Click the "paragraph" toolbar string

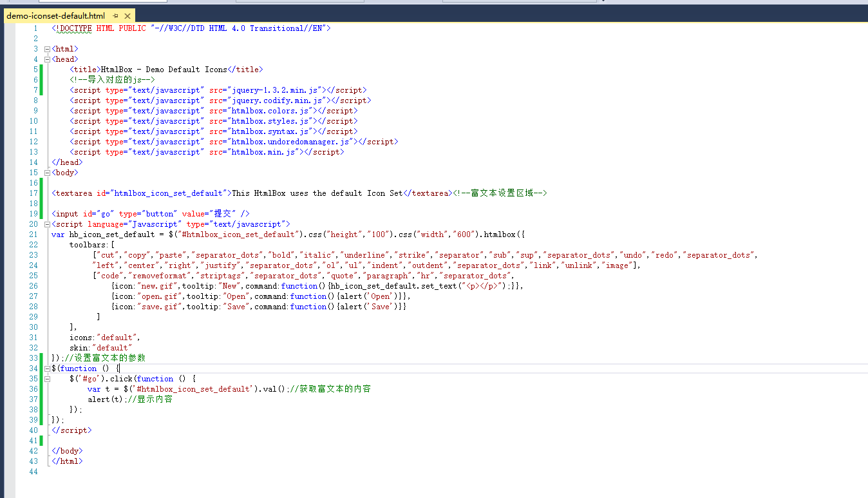(389, 276)
